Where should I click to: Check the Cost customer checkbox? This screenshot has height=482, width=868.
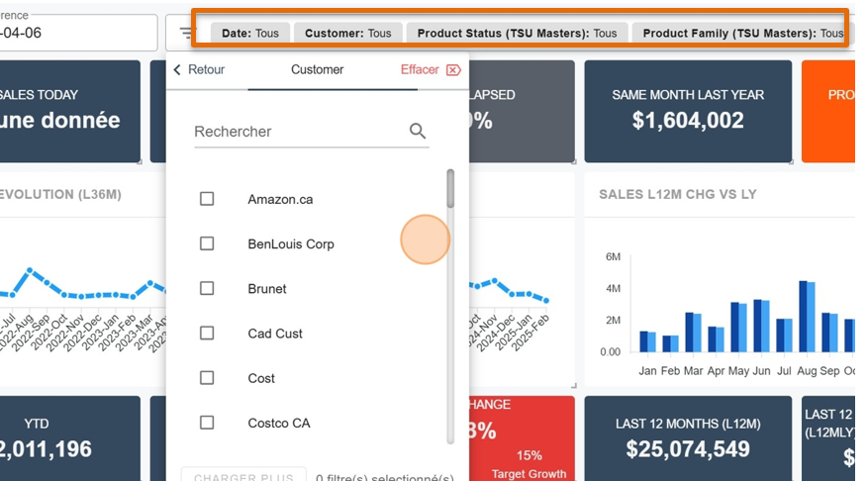pyautogui.click(x=207, y=378)
